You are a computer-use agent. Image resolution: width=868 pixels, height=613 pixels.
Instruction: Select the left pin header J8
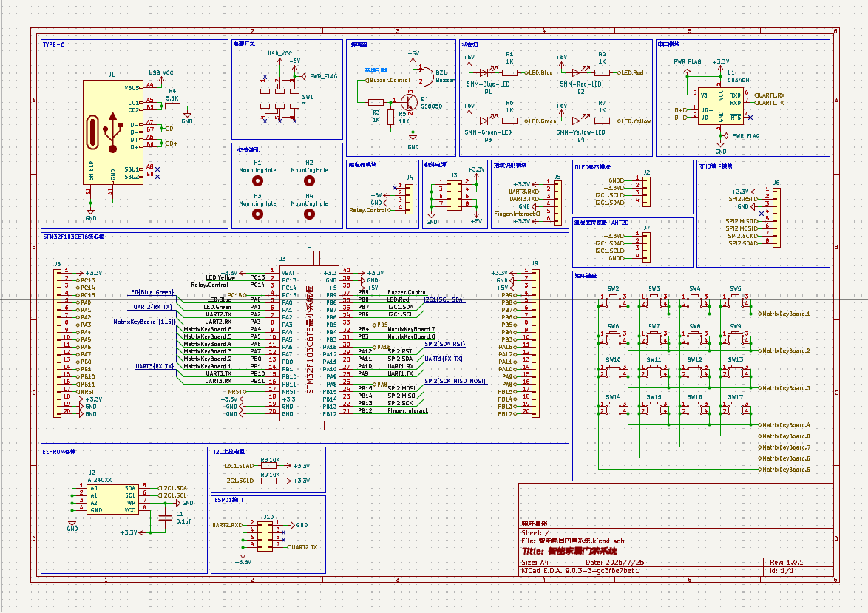(x=58, y=343)
